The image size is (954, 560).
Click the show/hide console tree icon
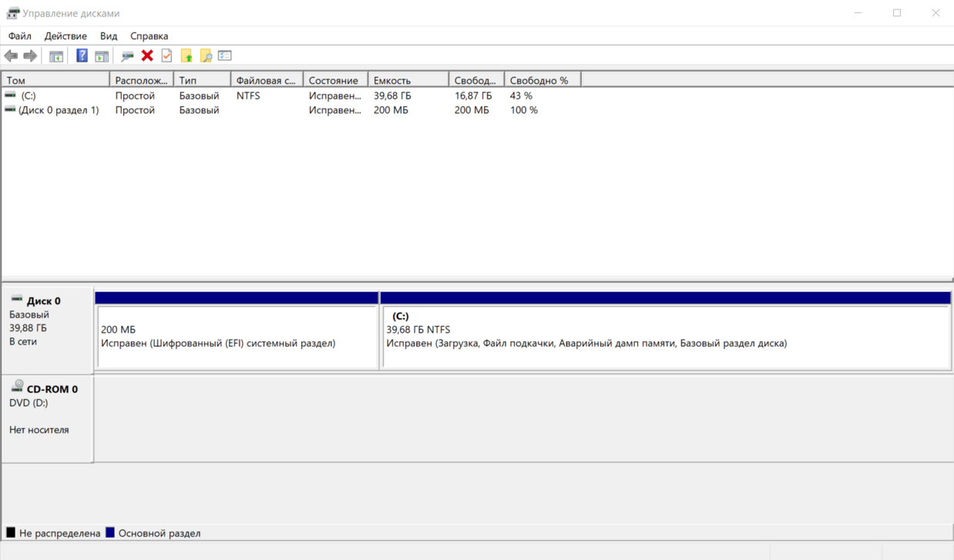56,55
